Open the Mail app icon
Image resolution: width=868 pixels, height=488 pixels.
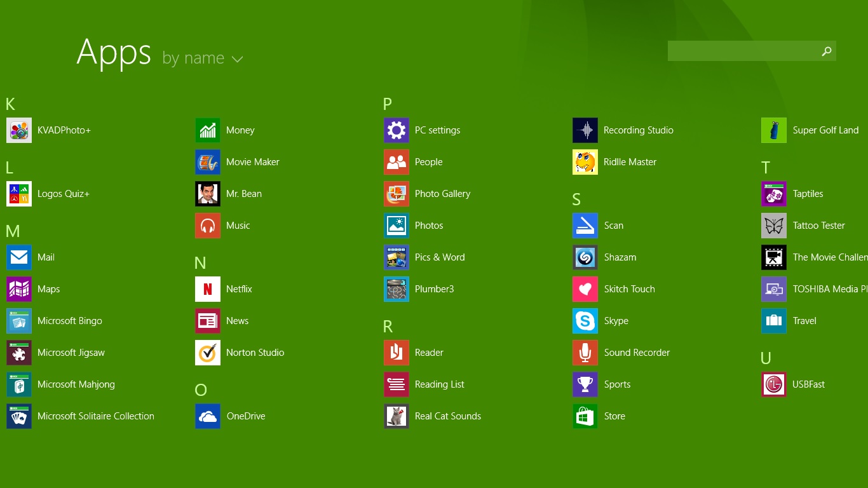click(x=19, y=257)
